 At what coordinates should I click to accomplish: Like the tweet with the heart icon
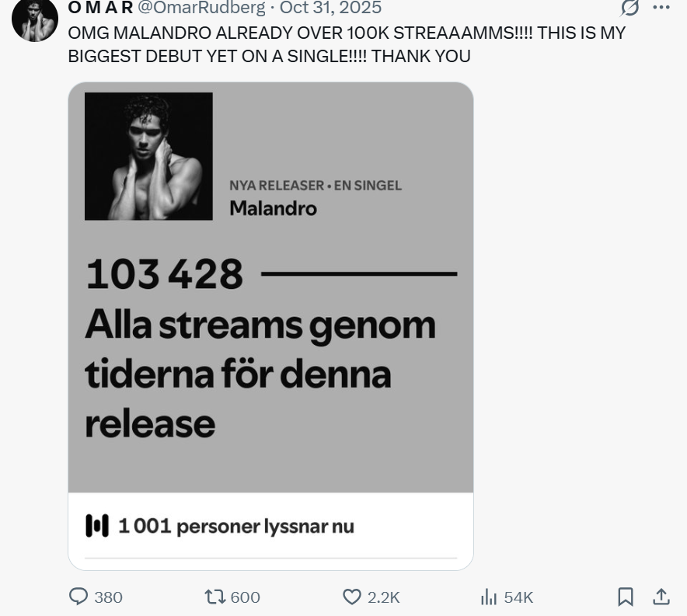click(352, 597)
